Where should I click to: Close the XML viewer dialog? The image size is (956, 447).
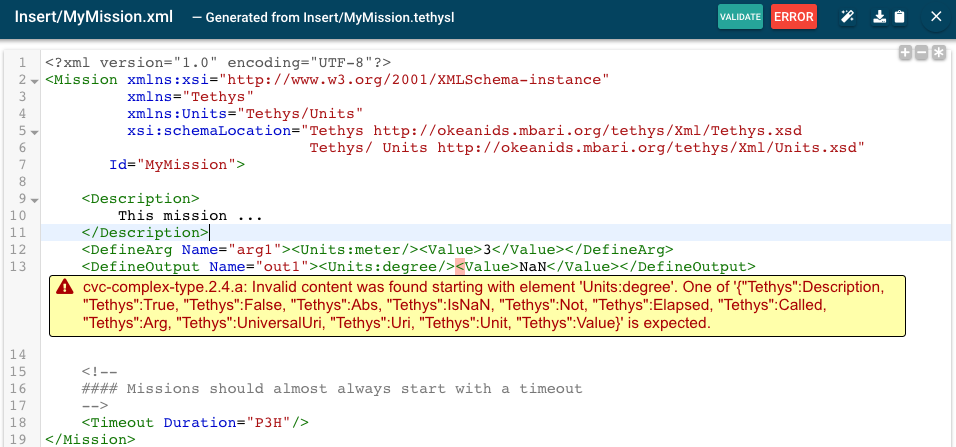click(936, 17)
